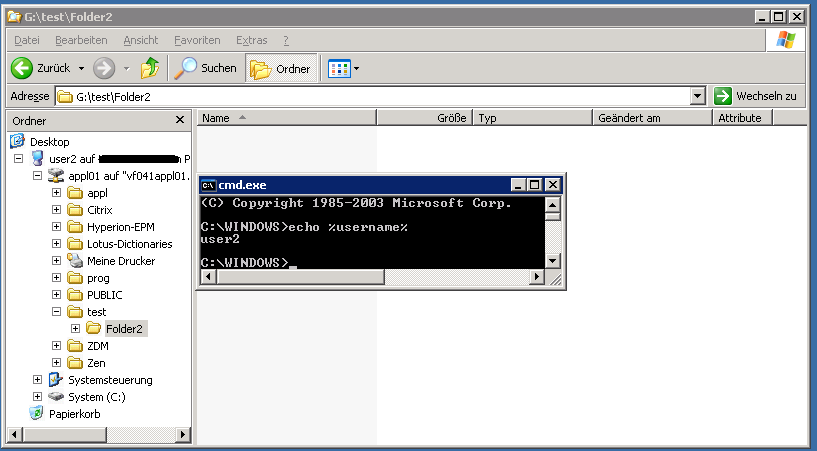The height and width of the screenshot is (451, 817).
Task: Collapse the appl01 network drive node
Action: coord(38,176)
